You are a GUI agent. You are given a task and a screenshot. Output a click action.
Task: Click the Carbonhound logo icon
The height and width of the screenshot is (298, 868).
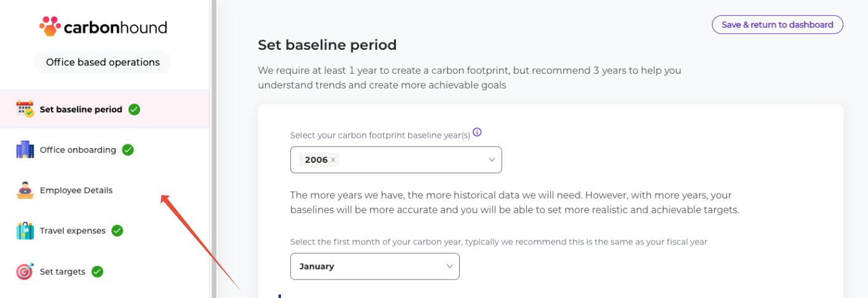point(50,26)
